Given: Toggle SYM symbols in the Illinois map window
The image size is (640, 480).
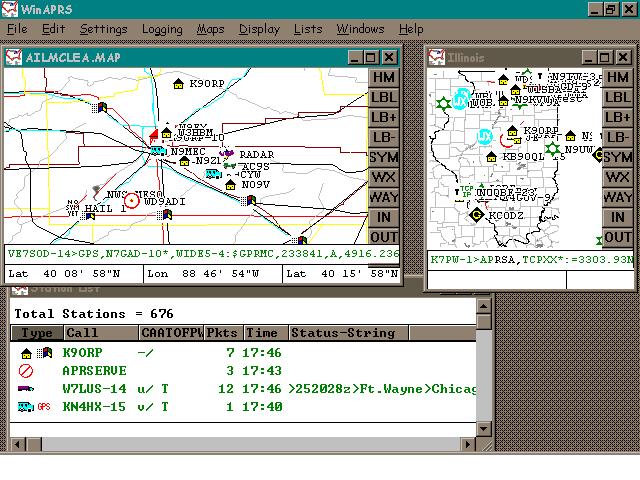Looking at the screenshot, I should coord(617,157).
